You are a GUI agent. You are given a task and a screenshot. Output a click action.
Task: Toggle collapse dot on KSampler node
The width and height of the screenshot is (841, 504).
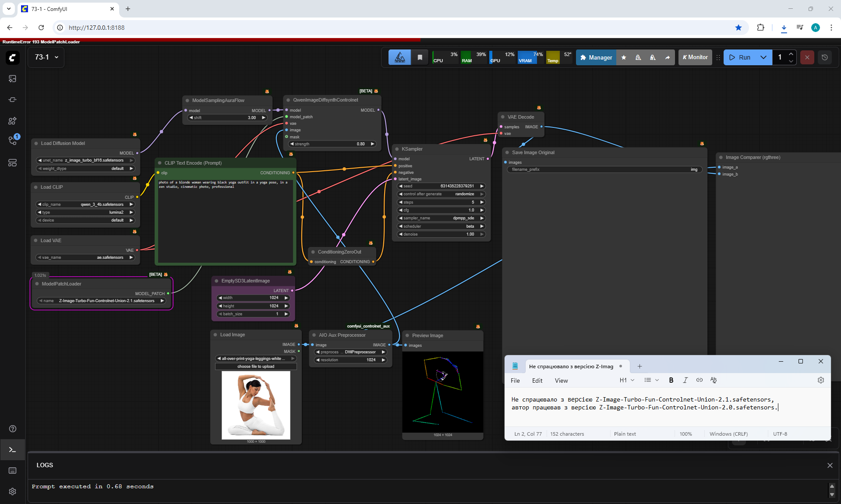[397, 149]
